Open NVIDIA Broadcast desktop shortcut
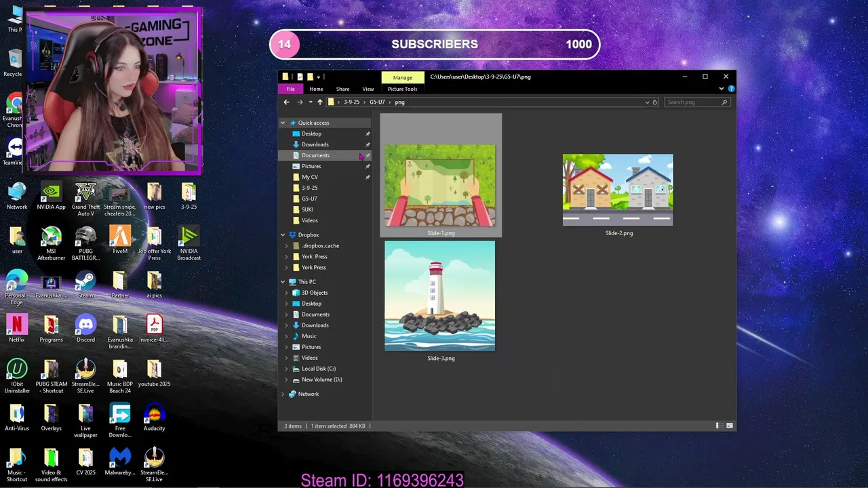 coord(189,243)
